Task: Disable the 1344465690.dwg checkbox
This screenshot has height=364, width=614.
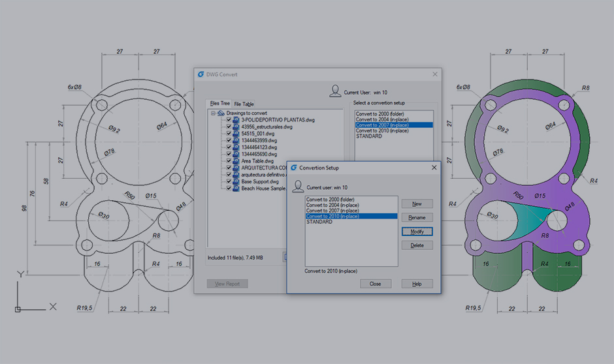Action: coord(229,154)
